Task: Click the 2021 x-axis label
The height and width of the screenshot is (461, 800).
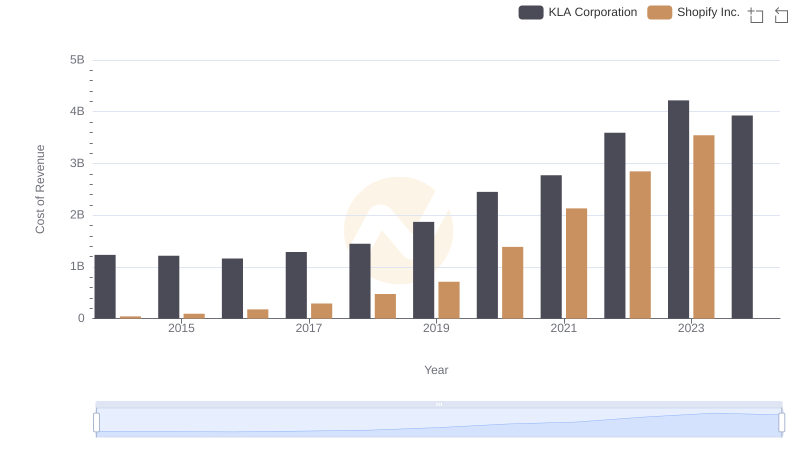Action: [x=564, y=328]
